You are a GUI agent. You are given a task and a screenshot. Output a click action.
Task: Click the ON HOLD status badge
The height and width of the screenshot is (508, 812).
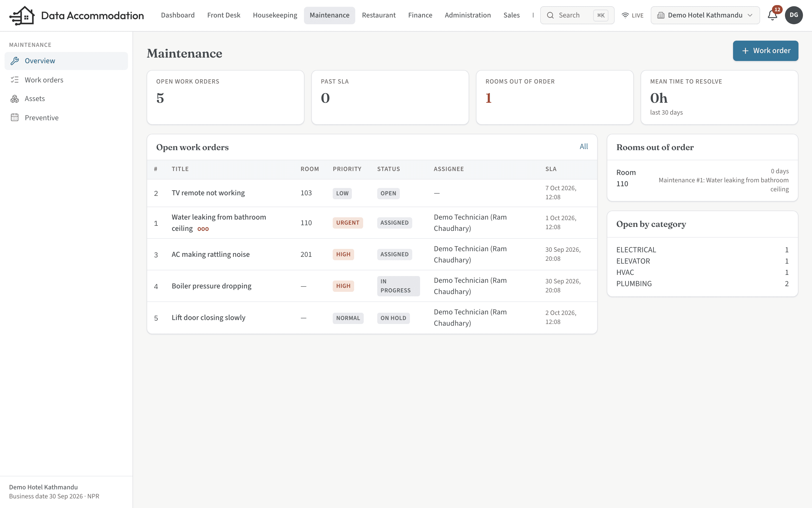tap(393, 318)
